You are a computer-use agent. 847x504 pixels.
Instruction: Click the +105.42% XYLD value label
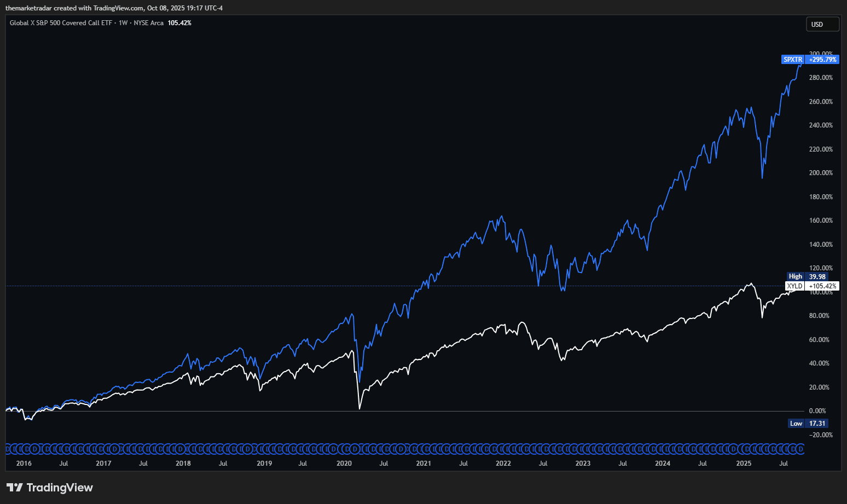click(822, 286)
